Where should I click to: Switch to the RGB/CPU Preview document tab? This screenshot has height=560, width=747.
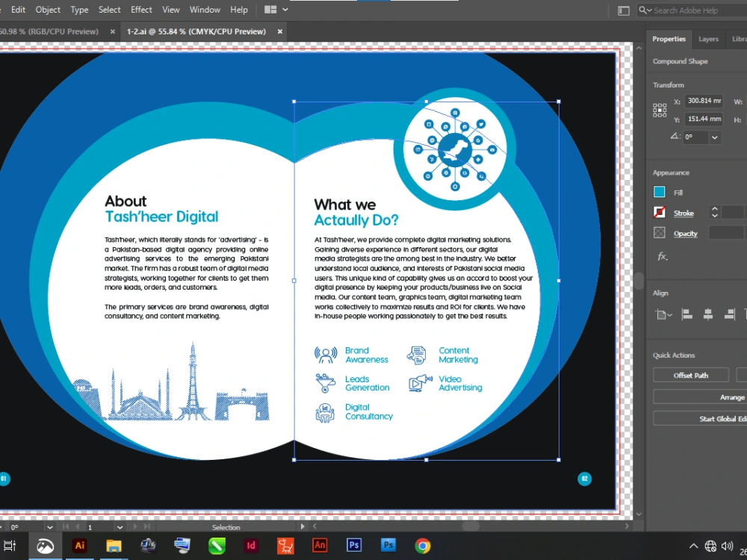click(x=49, y=31)
